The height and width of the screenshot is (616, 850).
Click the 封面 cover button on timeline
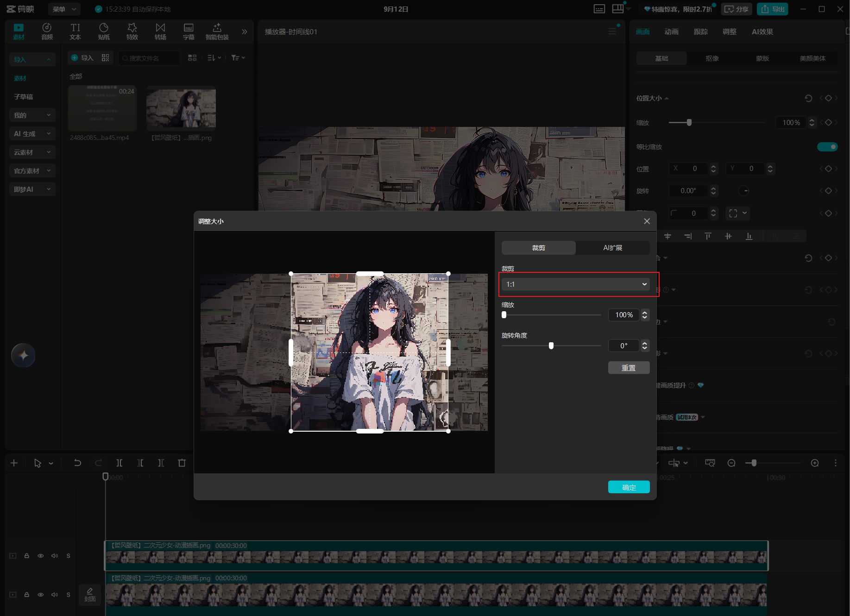(x=90, y=595)
